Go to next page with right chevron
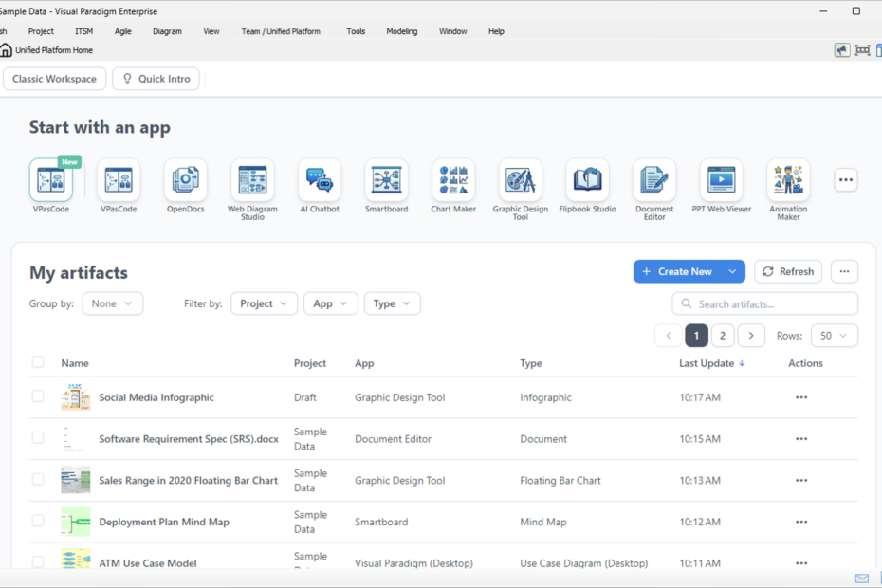Viewport: 882px width, 588px height. pyautogui.click(x=751, y=336)
